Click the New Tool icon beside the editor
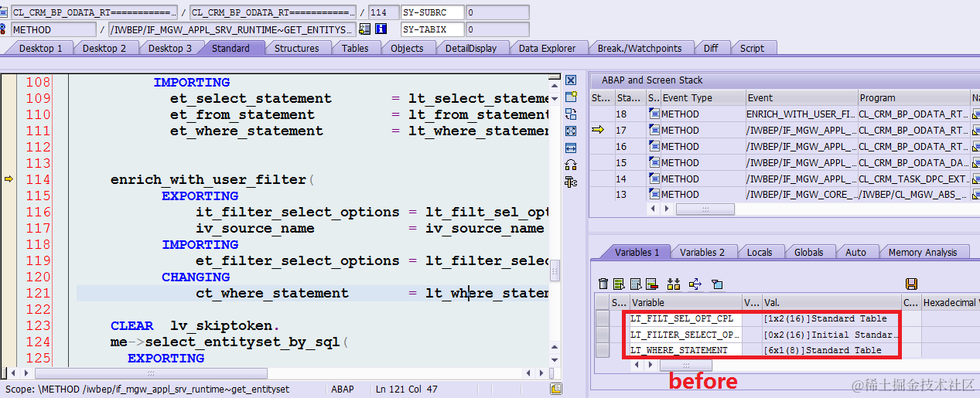Viewport: 980px width, 398px height. coord(571,97)
